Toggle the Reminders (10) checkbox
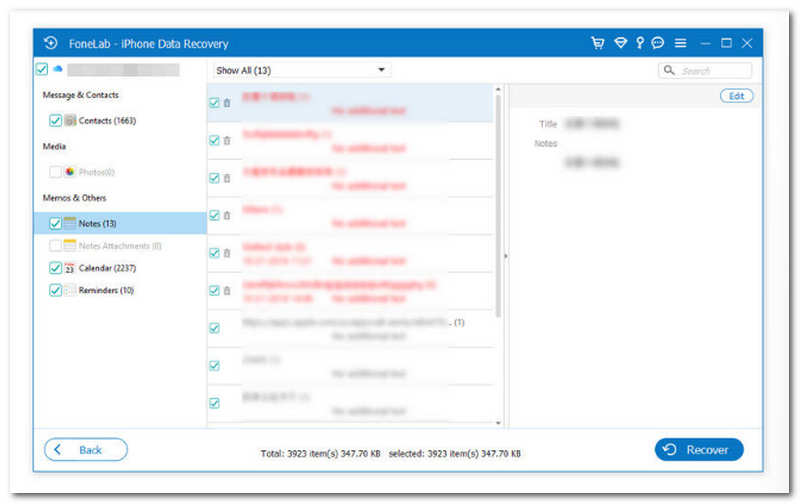800x504 pixels. (55, 290)
